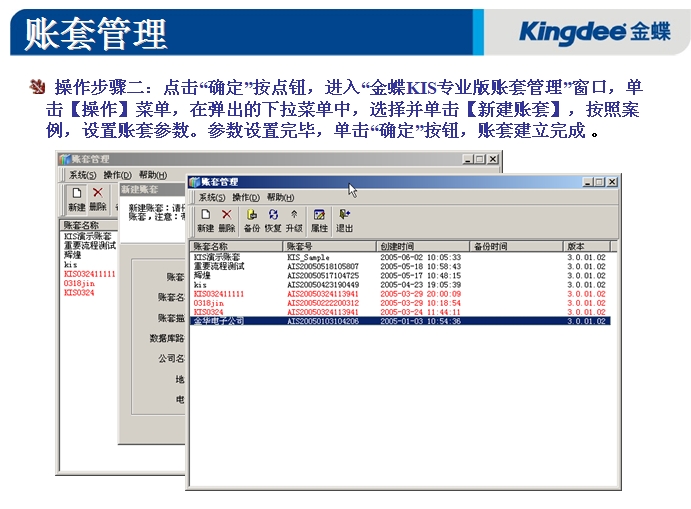Sort by the 备份时间 column header
This screenshot has width=691, height=509.
click(x=516, y=246)
